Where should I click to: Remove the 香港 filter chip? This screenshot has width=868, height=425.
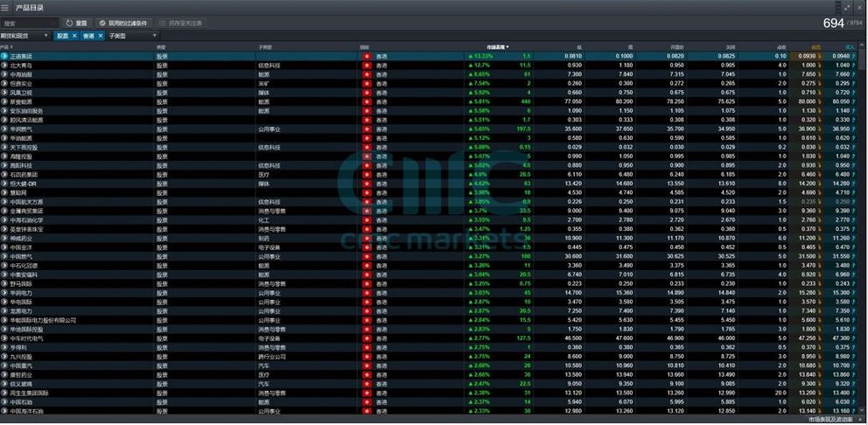point(101,35)
